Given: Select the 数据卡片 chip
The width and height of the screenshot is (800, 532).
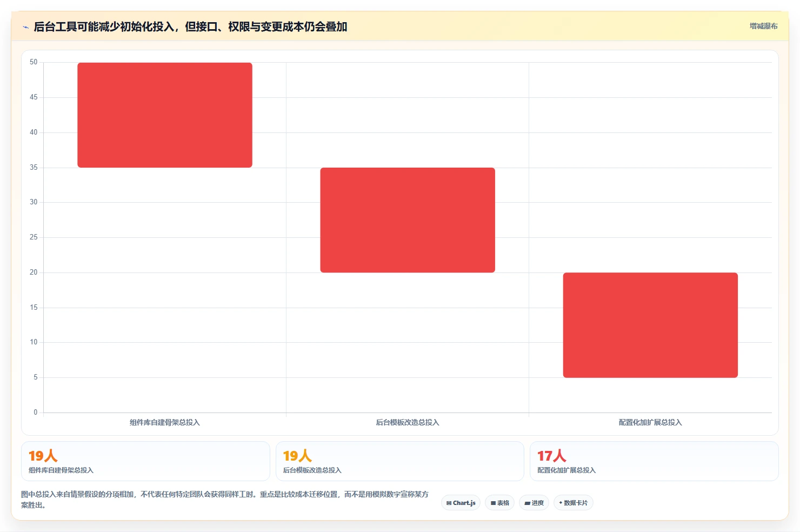Looking at the screenshot, I should (574, 503).
